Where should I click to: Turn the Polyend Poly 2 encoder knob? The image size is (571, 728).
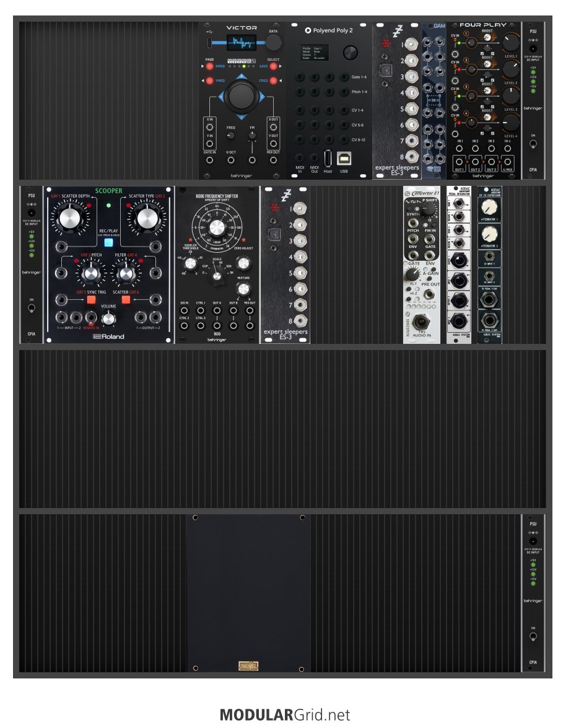click(x=351, y=53)
